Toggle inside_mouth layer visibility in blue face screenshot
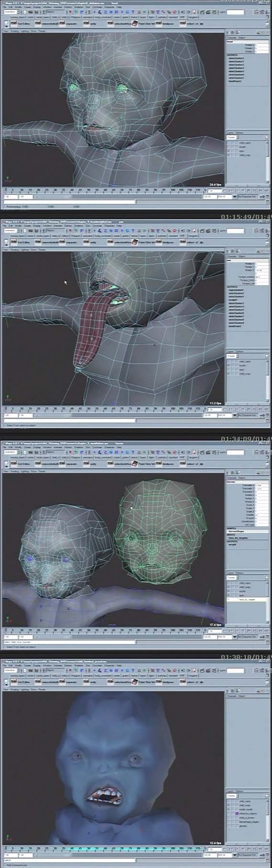 point(228,809)
